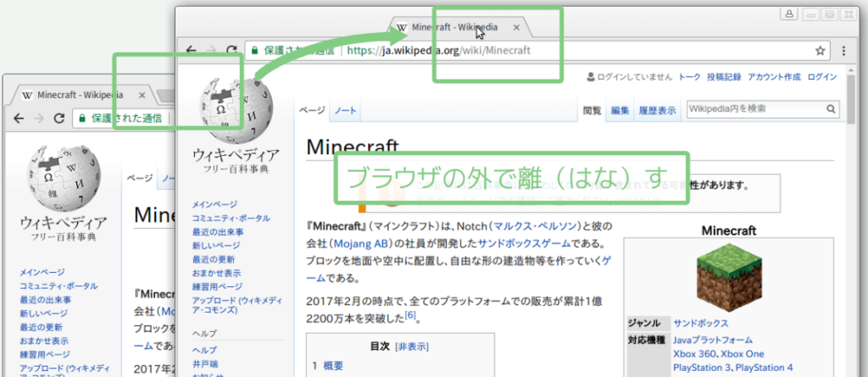Open the ヘルプ link in front window sidebar
The width and height of the screenshot is (868, 377).
click(204, 351)
